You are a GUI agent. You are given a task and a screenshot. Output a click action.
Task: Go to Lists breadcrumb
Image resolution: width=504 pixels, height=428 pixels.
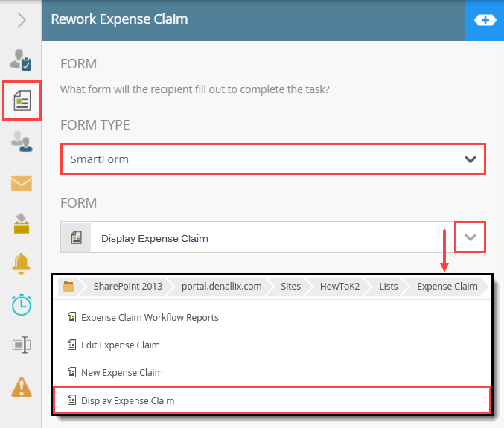pyautogui.click(x=389, y=286)
